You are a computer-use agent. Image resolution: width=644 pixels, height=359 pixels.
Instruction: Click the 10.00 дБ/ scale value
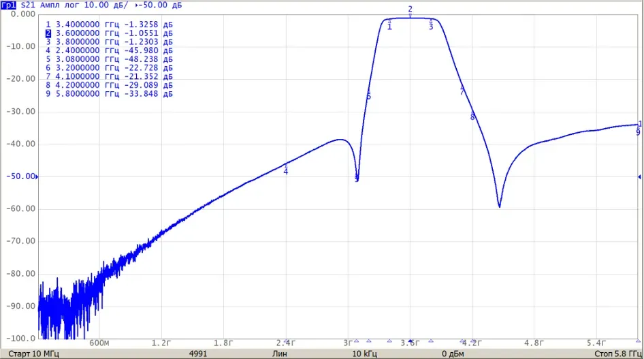(106, 5)
